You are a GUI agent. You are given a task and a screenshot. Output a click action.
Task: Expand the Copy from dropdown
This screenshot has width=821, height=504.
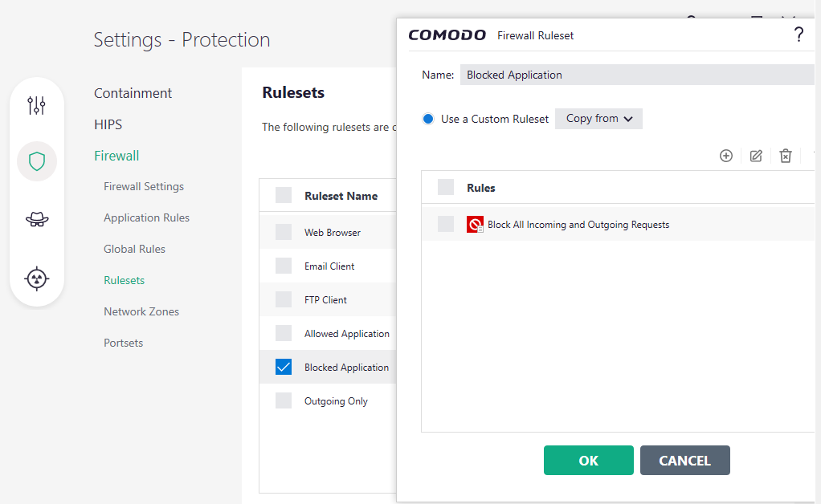tap(598, 119)
